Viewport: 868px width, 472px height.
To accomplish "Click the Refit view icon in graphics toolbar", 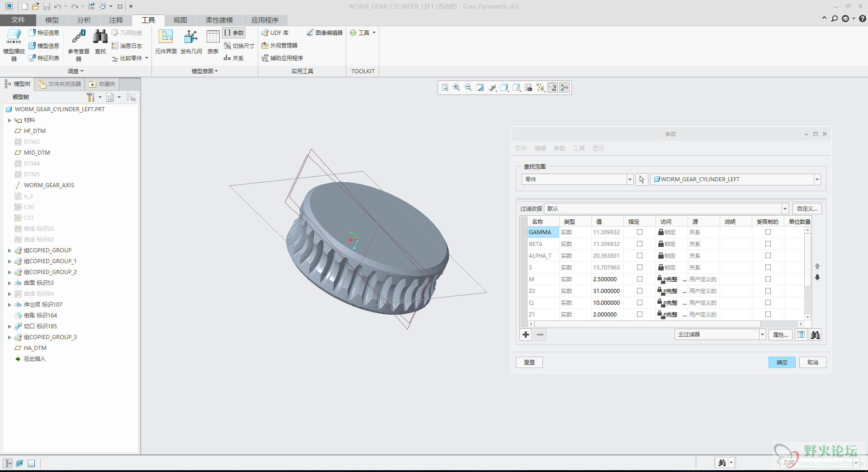I will 445,88.
